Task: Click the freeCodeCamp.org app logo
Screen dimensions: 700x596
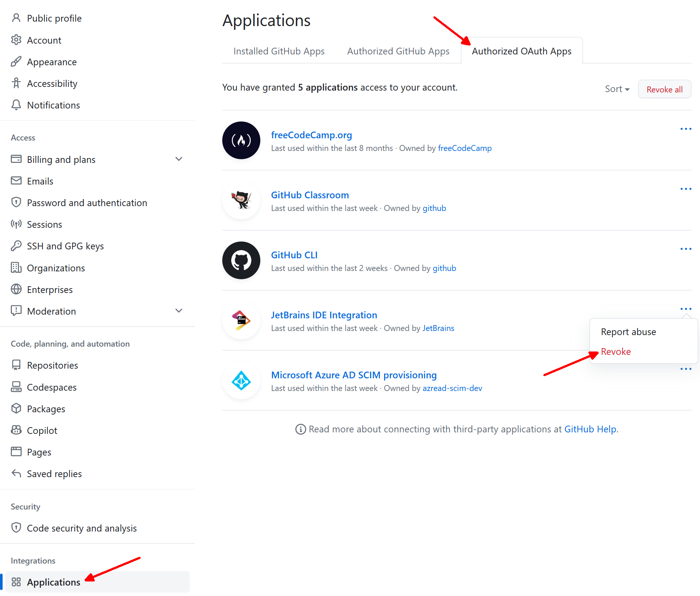Action: 241,141
